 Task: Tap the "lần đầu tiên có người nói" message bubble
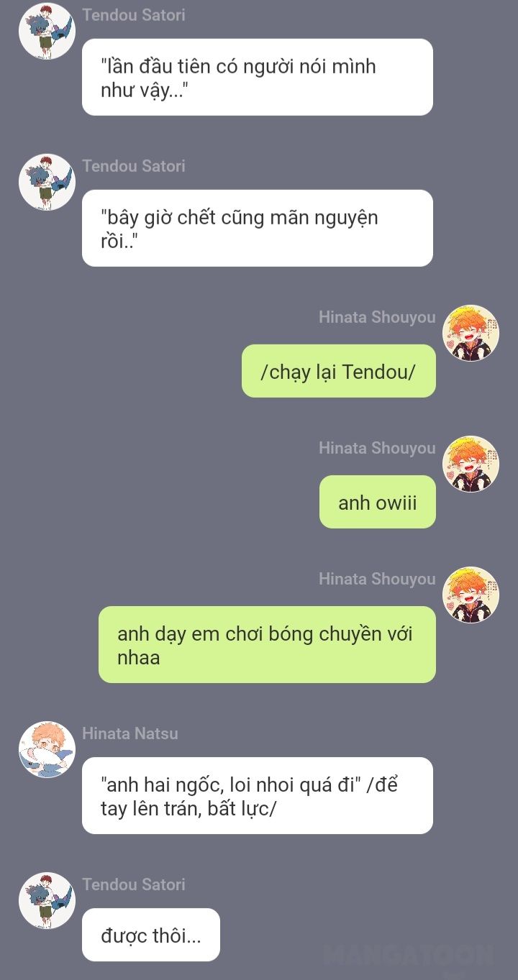pyautogui.click(x=258, y=77)
